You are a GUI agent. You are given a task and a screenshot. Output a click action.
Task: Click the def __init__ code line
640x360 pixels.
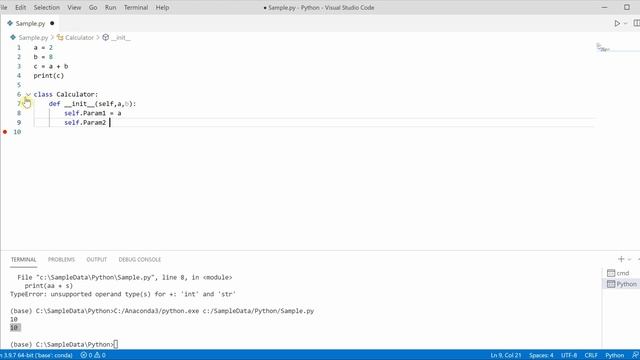point(92,104)
